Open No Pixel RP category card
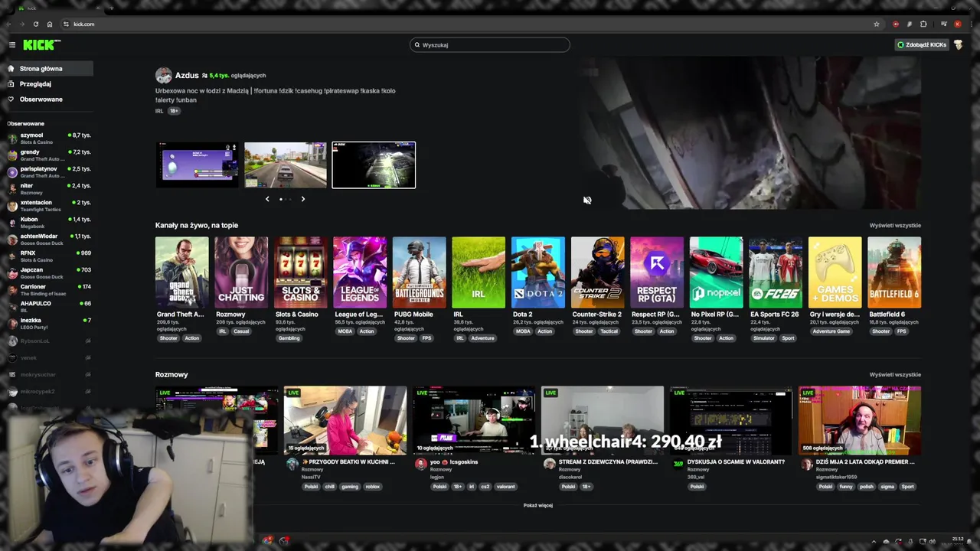The width and height of the screenshot is (980, 551). coord(716,272)
